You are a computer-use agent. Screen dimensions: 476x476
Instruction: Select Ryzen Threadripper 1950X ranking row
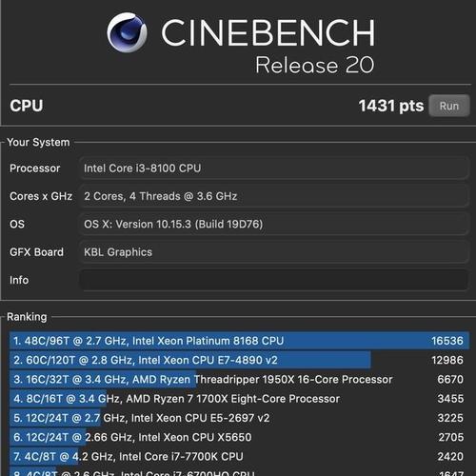(x=239, y=380)
